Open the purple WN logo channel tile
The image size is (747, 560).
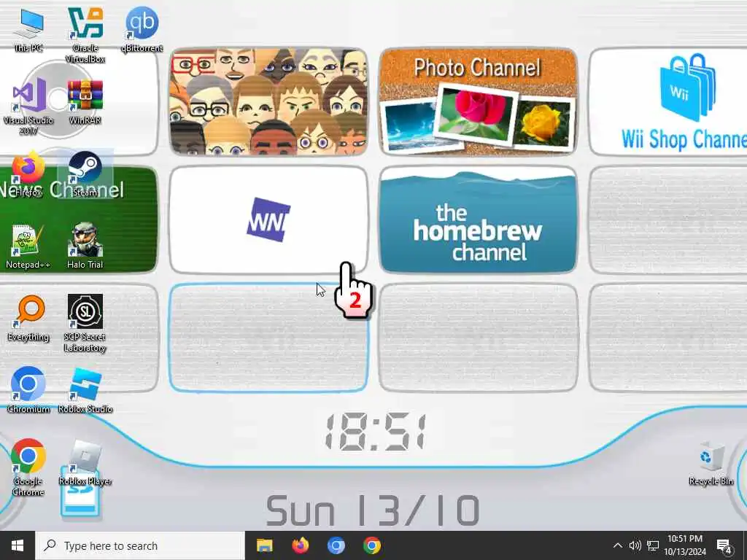pos(268,219)
